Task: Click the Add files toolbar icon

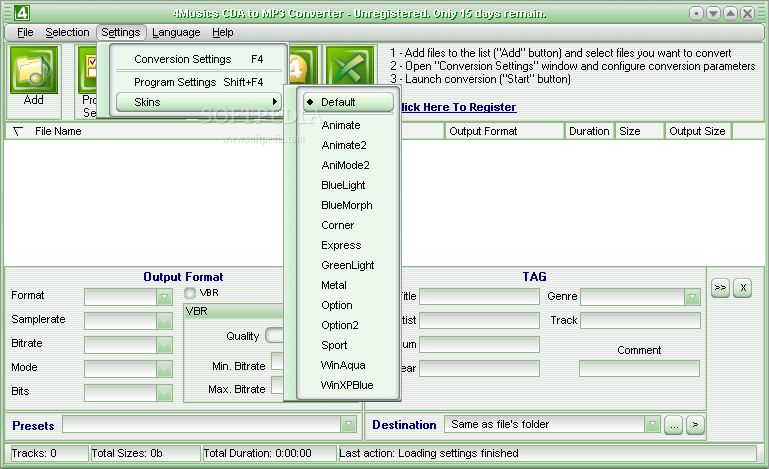Action: click(33, 70)
